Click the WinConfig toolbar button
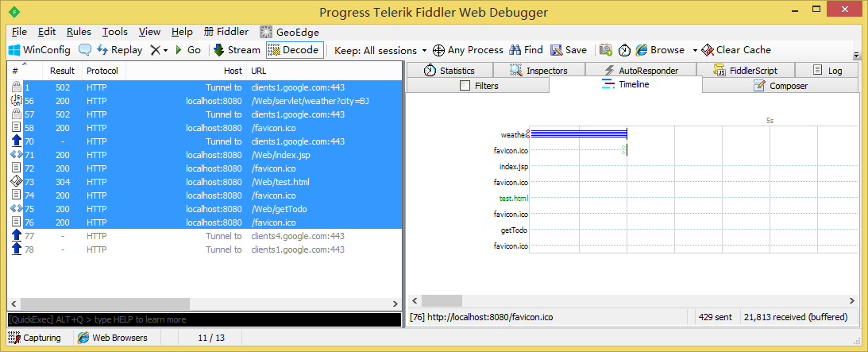This screenshot has height=352, width=868. [39, 50]
